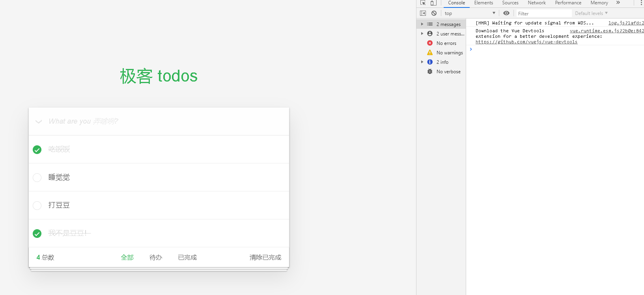
Task: Open the live expression eye icon
Action: coord(506,13)
